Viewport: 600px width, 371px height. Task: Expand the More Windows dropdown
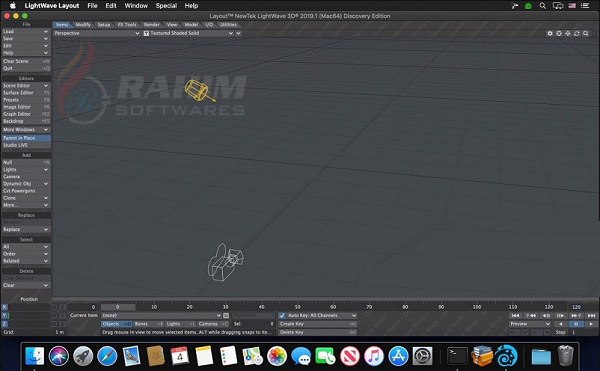click(26, 130)
